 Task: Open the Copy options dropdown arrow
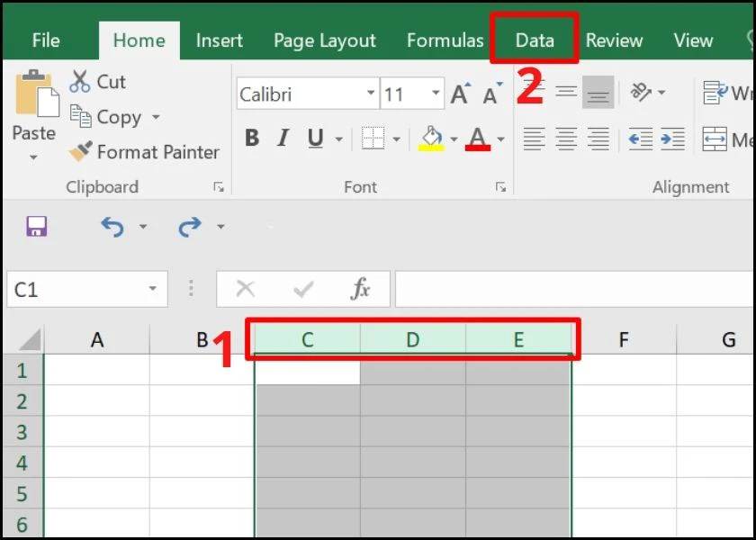155,117
